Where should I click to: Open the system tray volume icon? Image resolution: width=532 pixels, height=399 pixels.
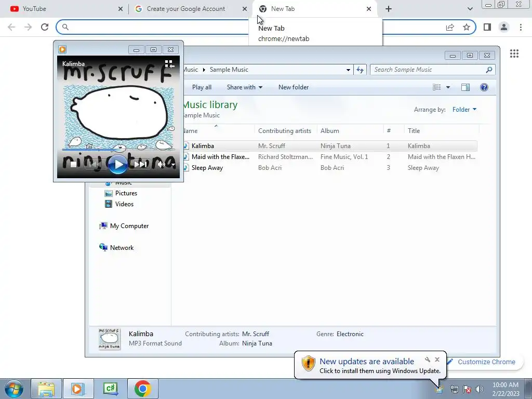coord(480,389)
